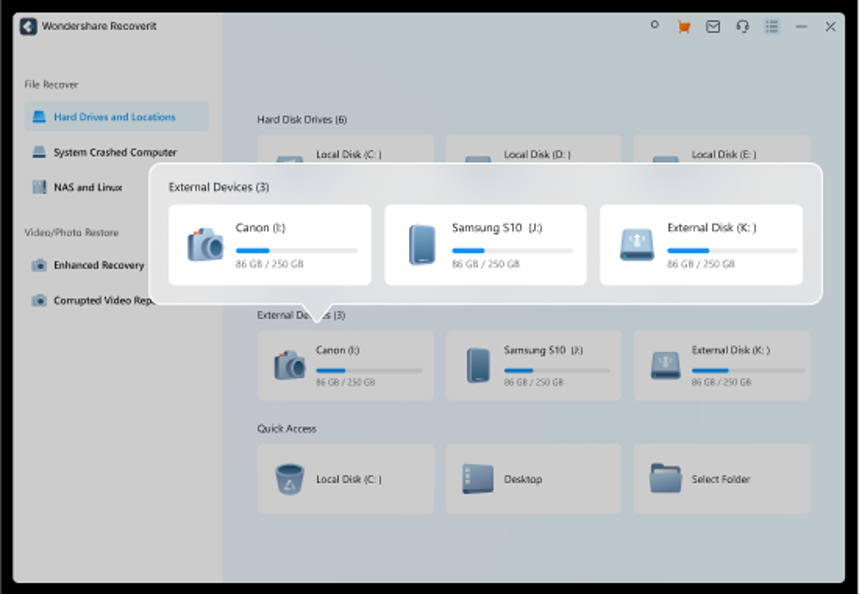This screenshot has height=595, width=860.
Task: Open the headset support icon
Action: click(743, 26)
